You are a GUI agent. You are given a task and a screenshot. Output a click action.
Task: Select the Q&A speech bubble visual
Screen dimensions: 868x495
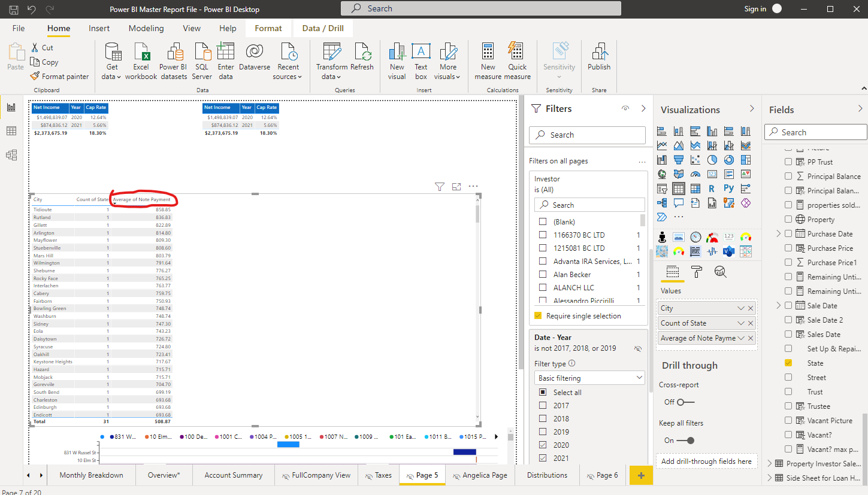click(x=678, y=203)
